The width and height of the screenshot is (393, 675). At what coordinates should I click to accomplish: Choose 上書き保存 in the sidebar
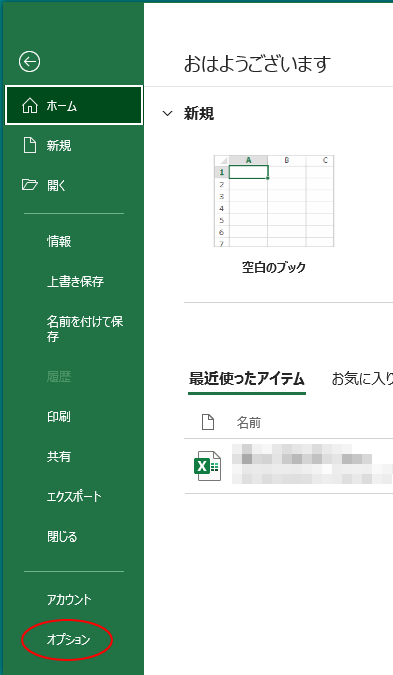pyautogui.click(x=75, y=281)
